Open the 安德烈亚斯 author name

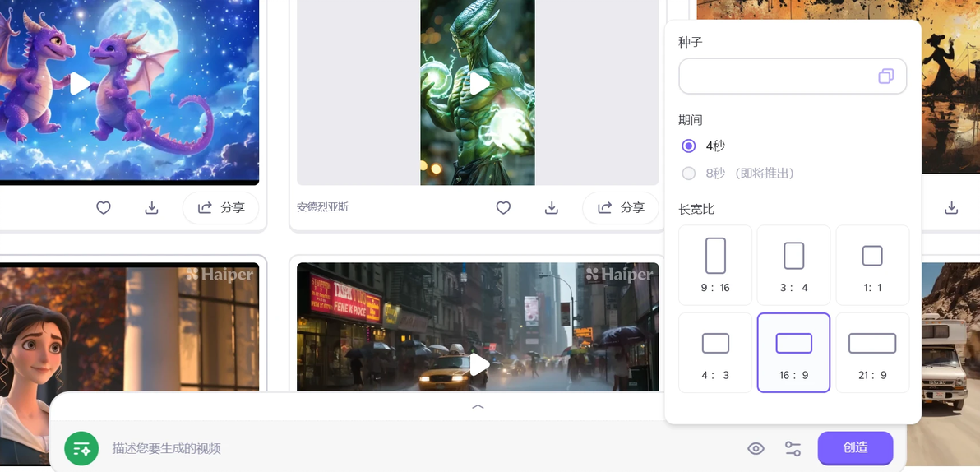click(322, 207)
